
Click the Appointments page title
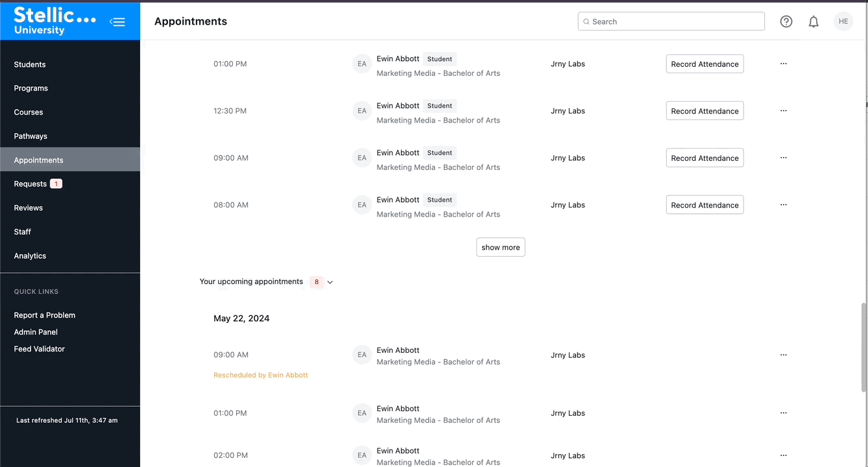tap(191, 21)
